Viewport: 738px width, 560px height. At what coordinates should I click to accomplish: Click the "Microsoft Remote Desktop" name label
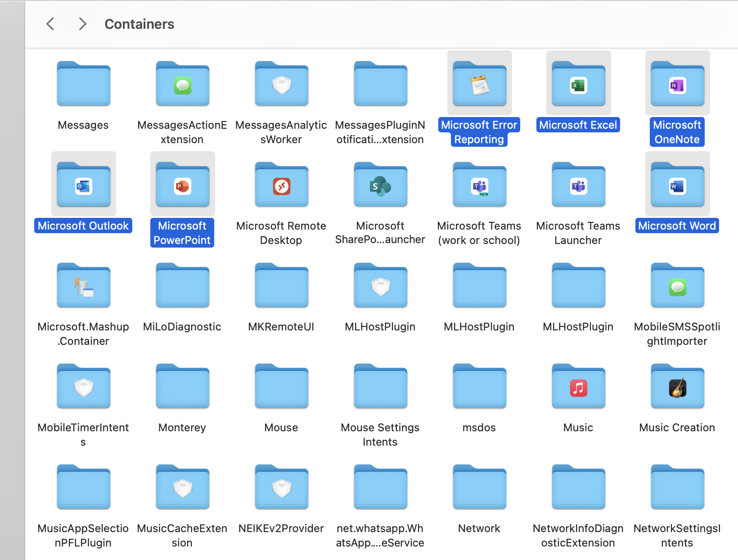[x=281, y=233]
